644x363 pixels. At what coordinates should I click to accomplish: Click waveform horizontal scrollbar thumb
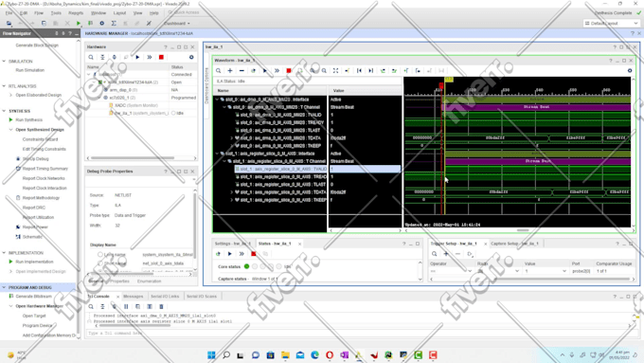pos(523,230)
